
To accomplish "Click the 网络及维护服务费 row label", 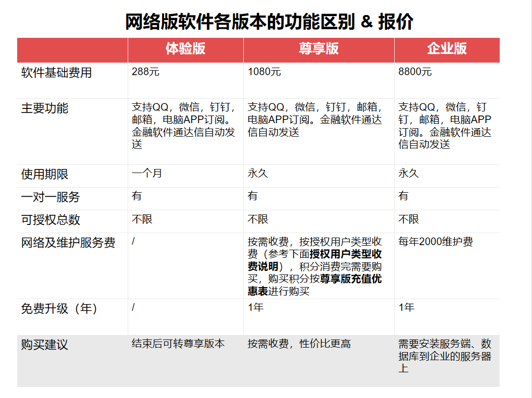I will coord(68,243).
